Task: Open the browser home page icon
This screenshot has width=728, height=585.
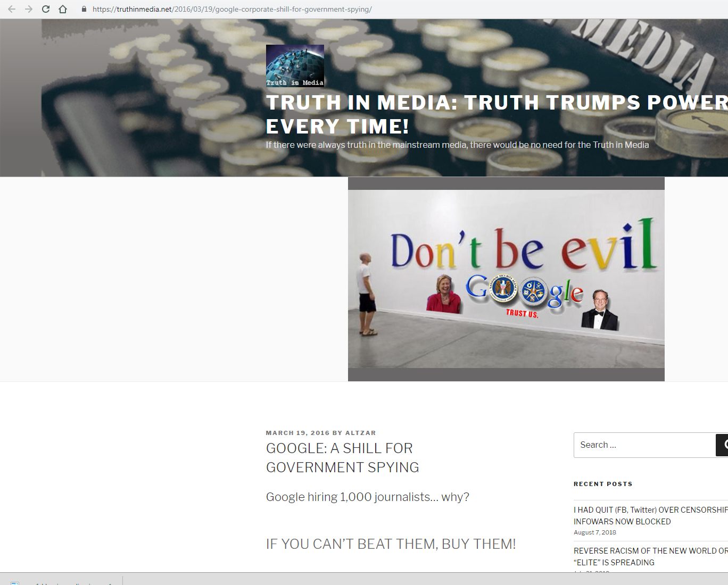Action: [63, 9]
